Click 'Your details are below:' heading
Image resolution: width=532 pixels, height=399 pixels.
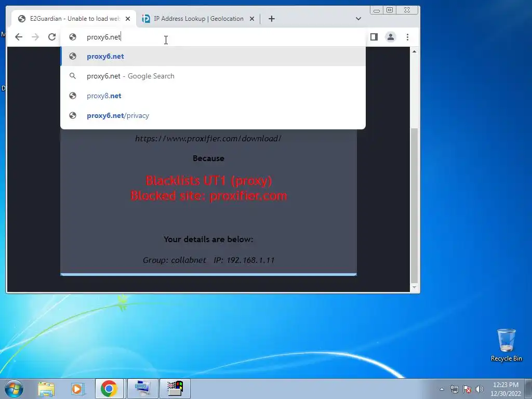[208, 239]
